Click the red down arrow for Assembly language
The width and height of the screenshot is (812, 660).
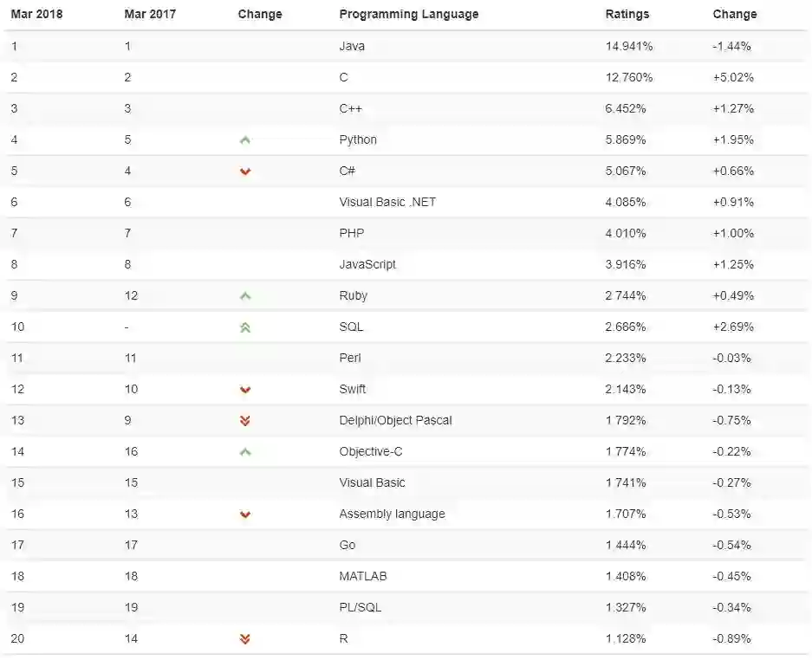pyautogui.click(x=245, y=514)
